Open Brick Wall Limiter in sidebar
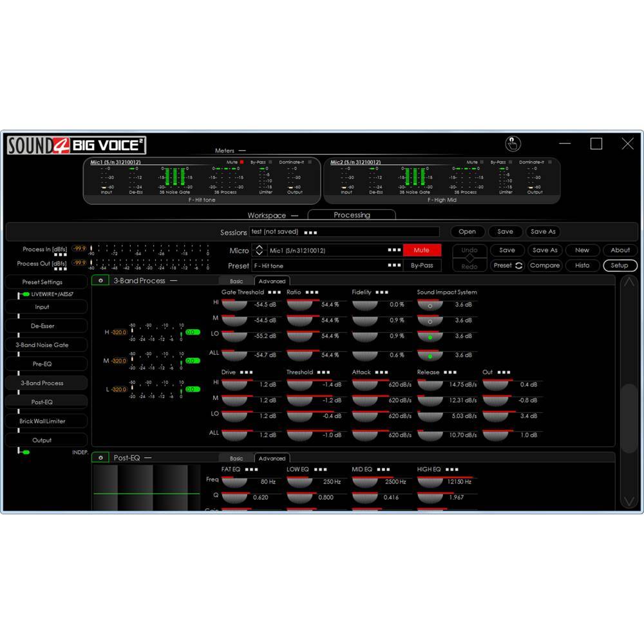This screenshot has width=644, height=644. point(46,421)
